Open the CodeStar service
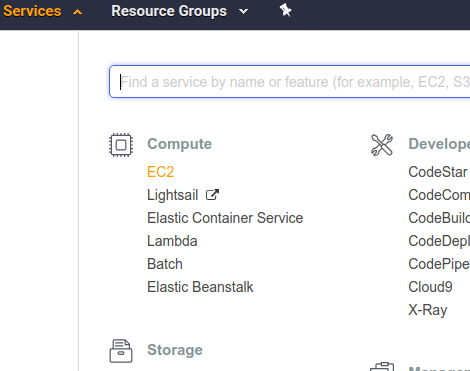Screen dimensions: 470x371 point(438,172)
